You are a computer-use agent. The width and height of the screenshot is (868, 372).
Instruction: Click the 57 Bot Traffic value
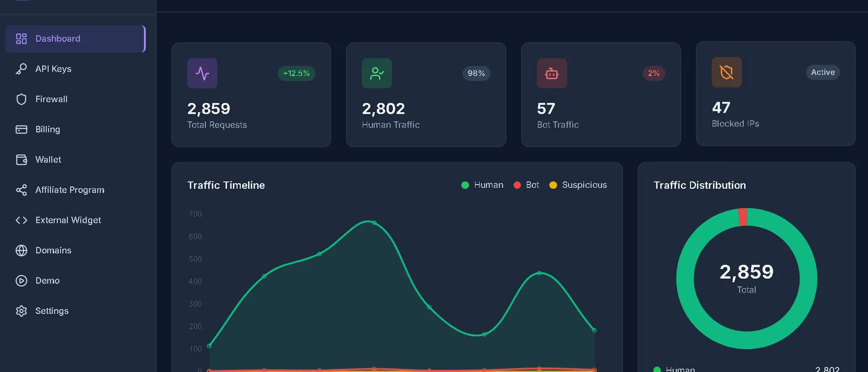[546, 109]
